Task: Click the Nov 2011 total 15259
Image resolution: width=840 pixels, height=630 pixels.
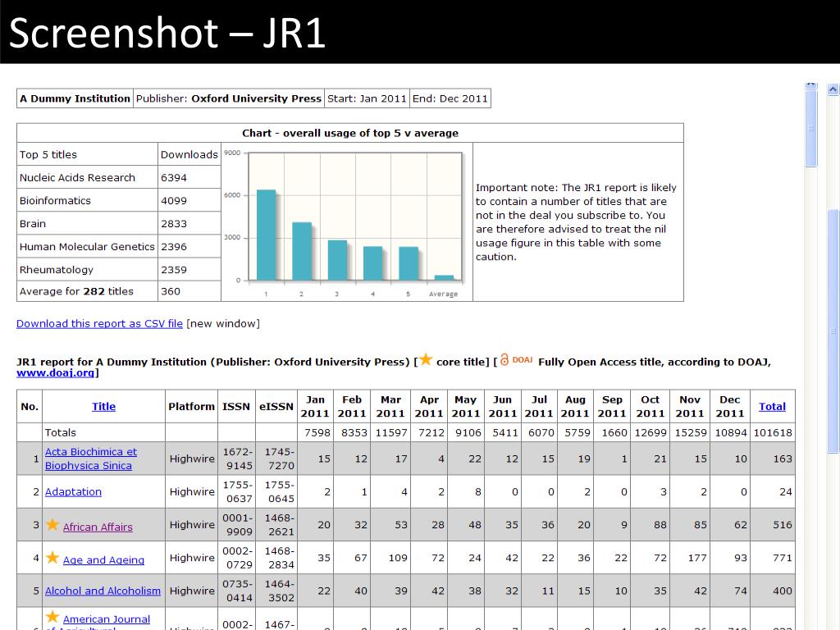Action: tap(689, 432)
